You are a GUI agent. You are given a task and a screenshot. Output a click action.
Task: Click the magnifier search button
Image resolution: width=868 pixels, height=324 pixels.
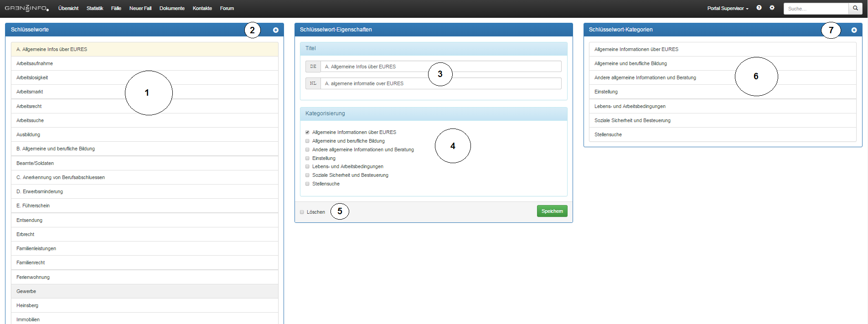point(855,8)
